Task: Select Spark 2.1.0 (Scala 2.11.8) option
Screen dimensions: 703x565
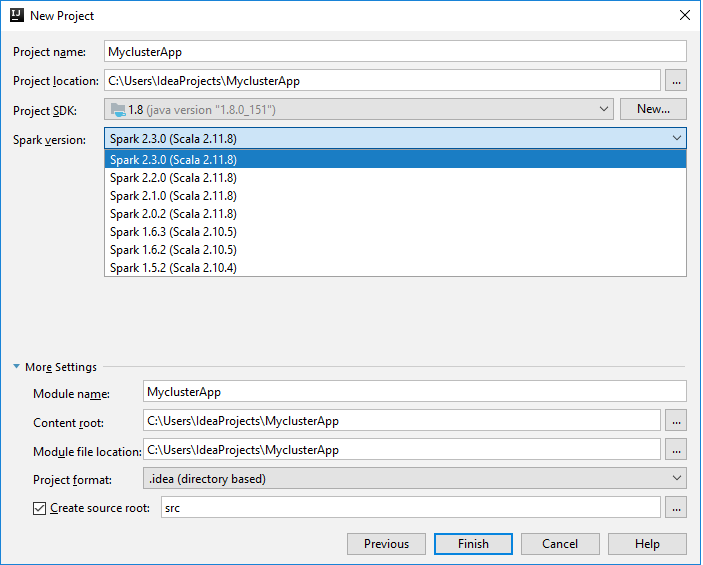Action: click(x=395, y=196)
